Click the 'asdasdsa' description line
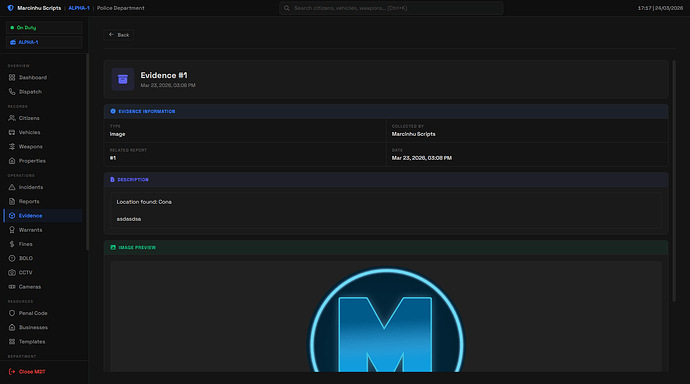The width and height of the screenshot is (690, 384). pos(128,219)
